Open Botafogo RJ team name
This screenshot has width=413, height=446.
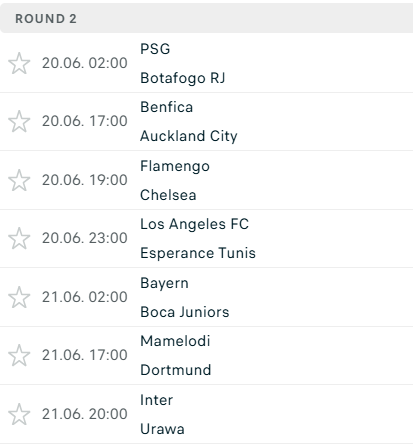[183, 78]
